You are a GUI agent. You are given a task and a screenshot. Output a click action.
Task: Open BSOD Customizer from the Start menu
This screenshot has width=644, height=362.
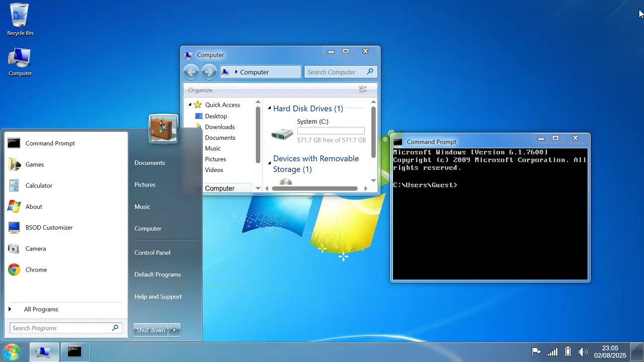coord(49,227)
